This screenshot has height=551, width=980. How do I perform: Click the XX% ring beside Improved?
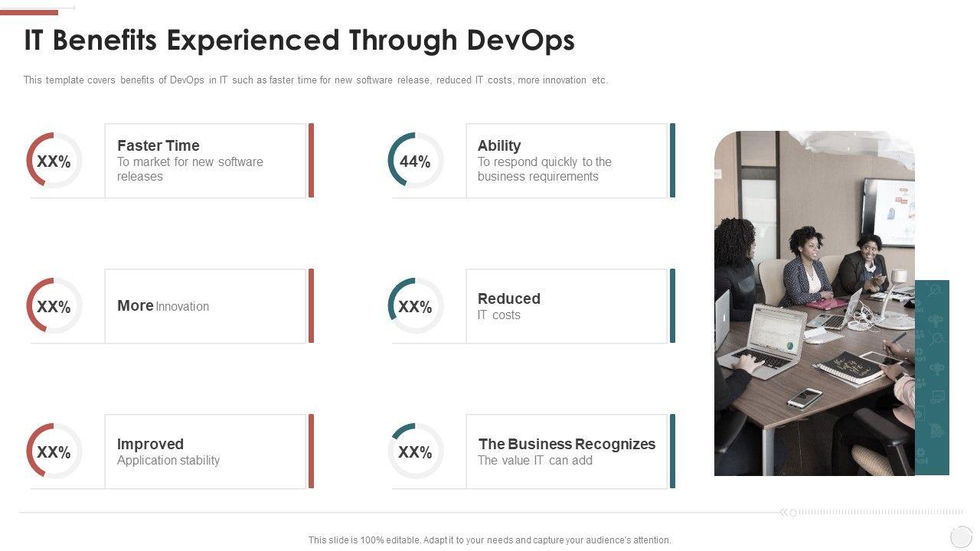[x=54, y=452]
